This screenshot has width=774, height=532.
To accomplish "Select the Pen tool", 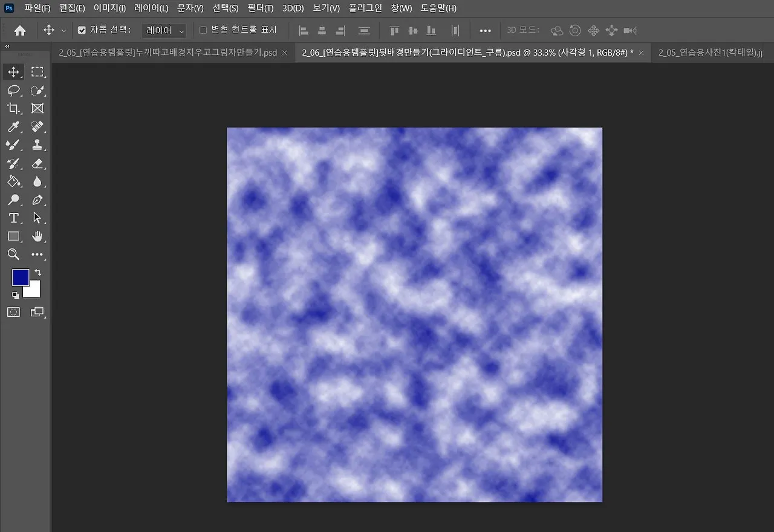I will [37, 199].
